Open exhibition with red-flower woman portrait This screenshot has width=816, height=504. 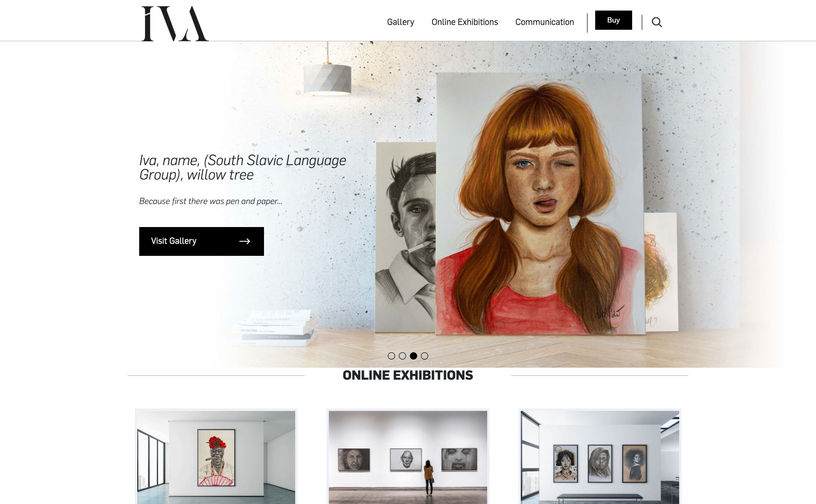(x=216, y=456)
